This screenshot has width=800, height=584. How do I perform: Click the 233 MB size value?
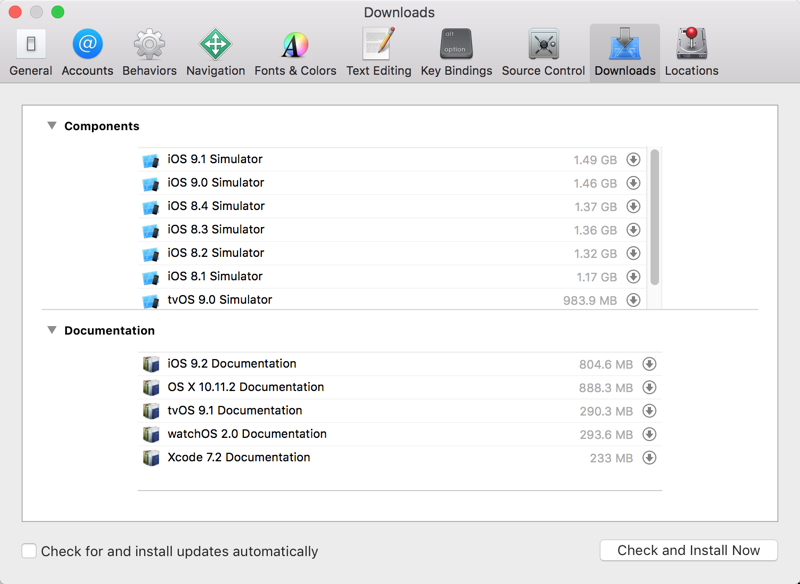point(611,459)
